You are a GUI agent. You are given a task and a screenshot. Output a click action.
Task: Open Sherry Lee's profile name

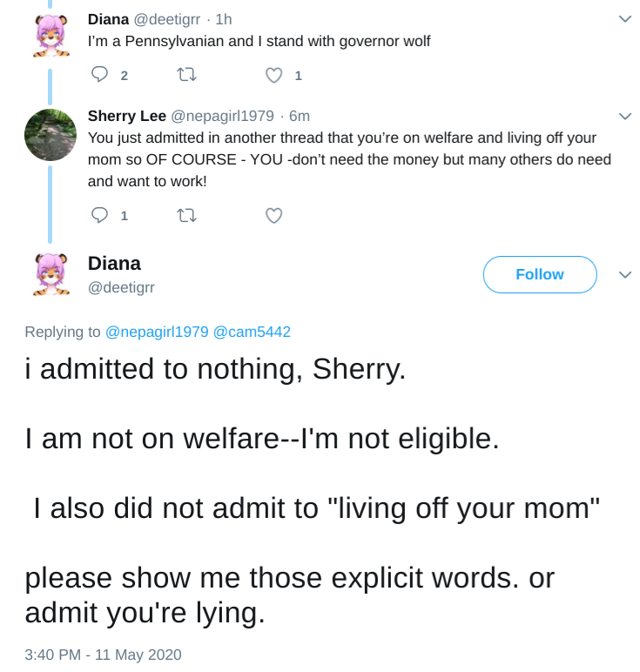point(127,116)
